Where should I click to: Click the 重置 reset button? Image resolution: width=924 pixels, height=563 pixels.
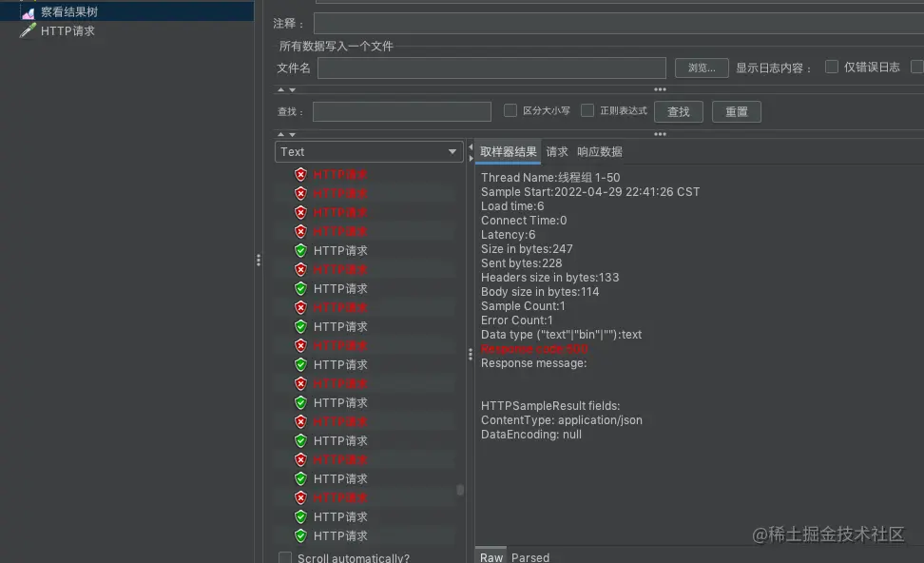(736, 111)
